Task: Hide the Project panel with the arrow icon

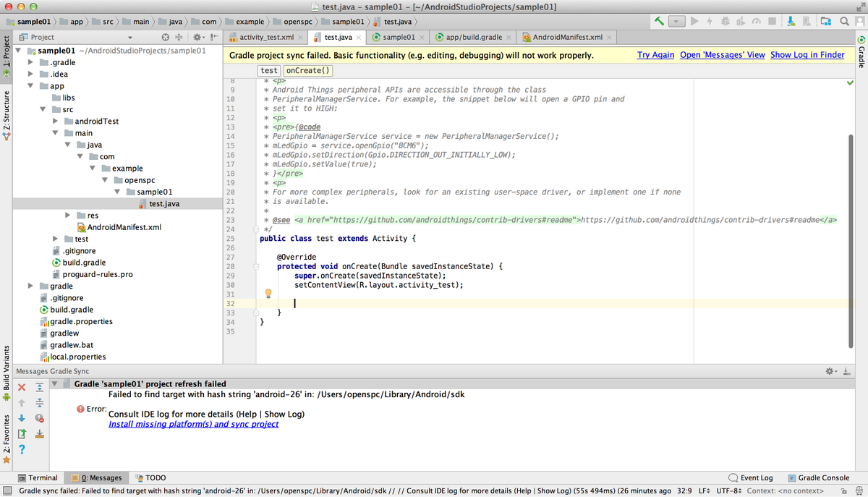Action: (215, 37)
